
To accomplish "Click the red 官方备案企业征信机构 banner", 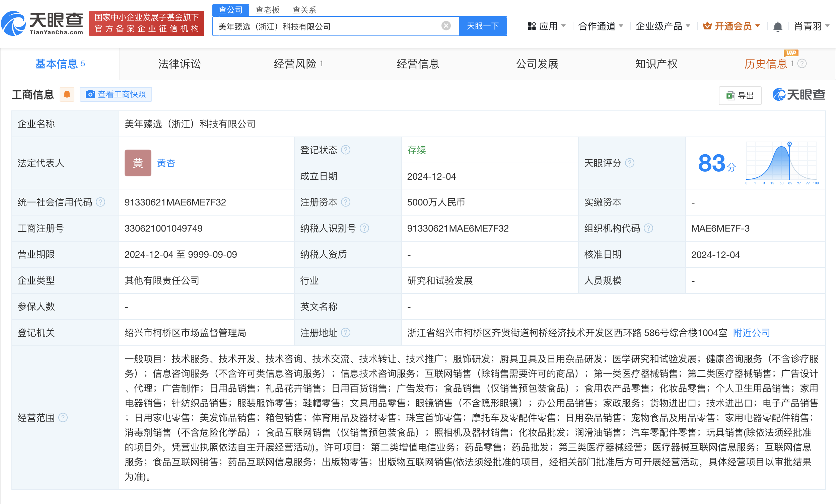I will tap(147, 23).
